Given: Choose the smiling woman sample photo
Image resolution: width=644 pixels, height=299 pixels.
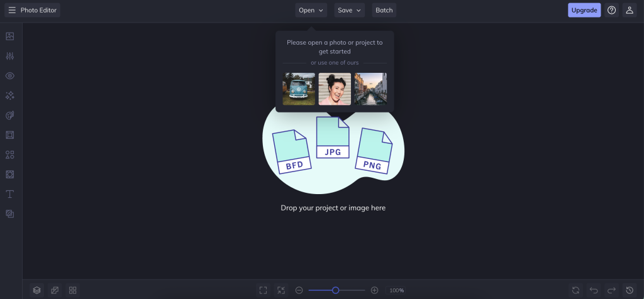Looking at the screenshot, I should 335,89.
